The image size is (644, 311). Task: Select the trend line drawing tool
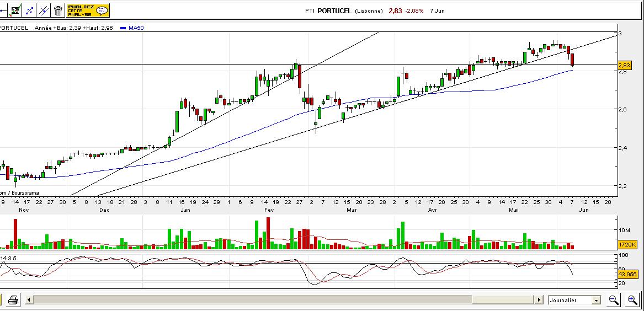[30, 10]
